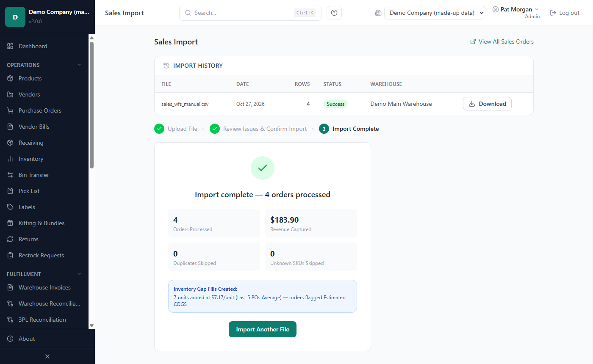
Task: Click the Restock Requests clipboard icon
Action: pyautogui.click(x=10, y=255)
